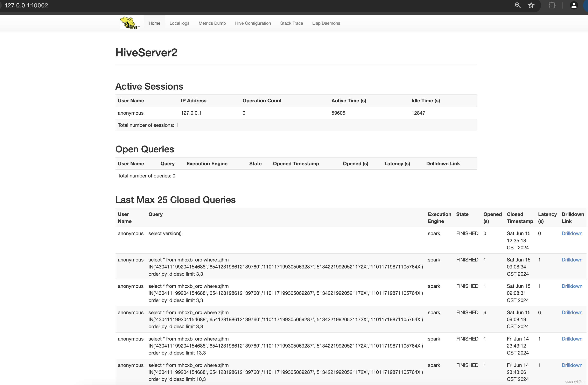Expand the anonymous session row details
Screen dimensions: 588x385
point(131,113)
